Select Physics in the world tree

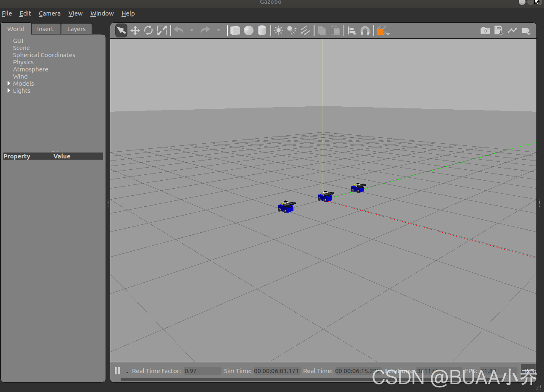click(x=23, y=62)
